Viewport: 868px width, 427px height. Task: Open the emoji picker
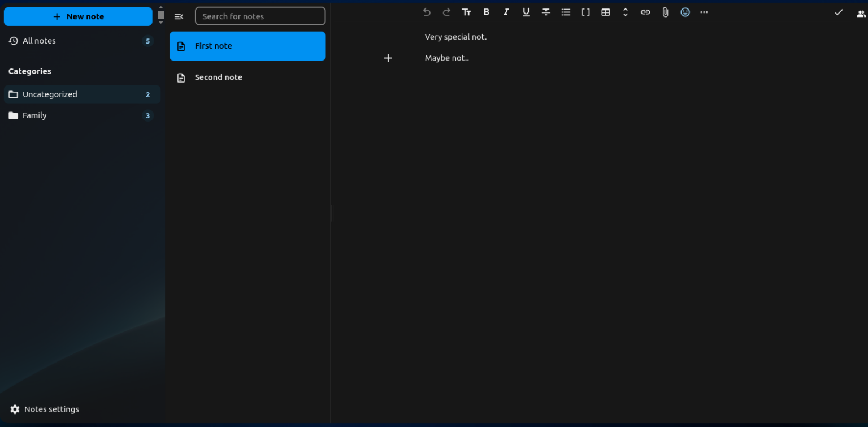coord(685,12)
